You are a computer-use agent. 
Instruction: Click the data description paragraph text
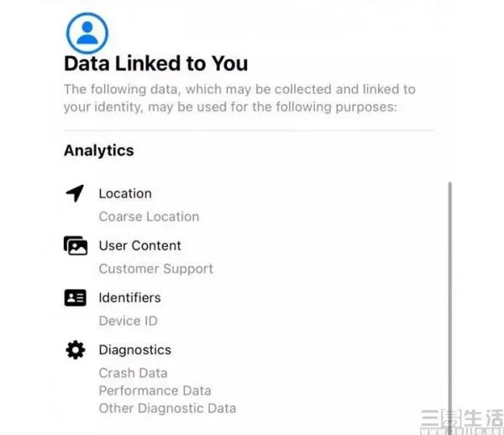[239, 98]
